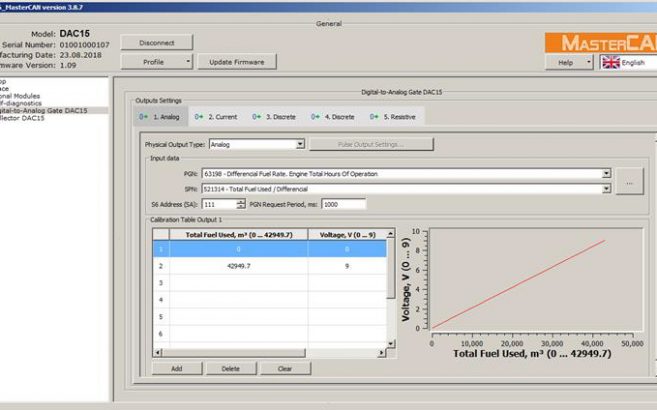Switch to the 4. Discrete tab

click(333, 117)
